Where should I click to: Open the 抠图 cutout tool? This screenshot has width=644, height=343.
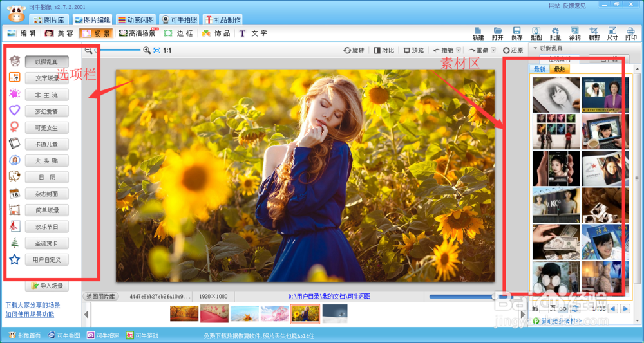click(x=536, y=33)
